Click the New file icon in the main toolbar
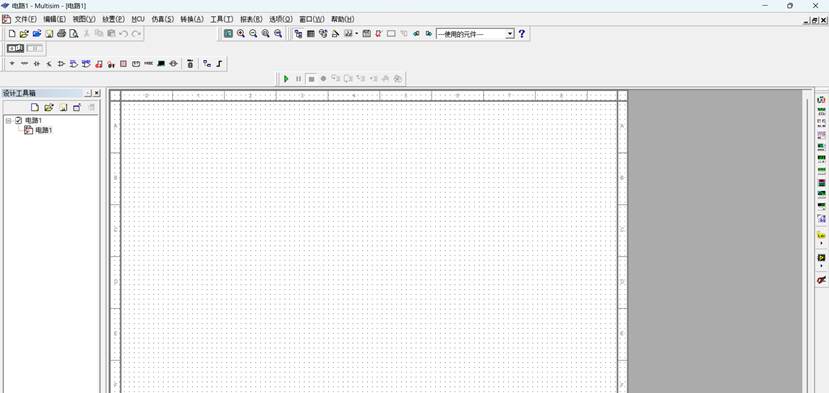829x393 pixels. coord(12,34)
